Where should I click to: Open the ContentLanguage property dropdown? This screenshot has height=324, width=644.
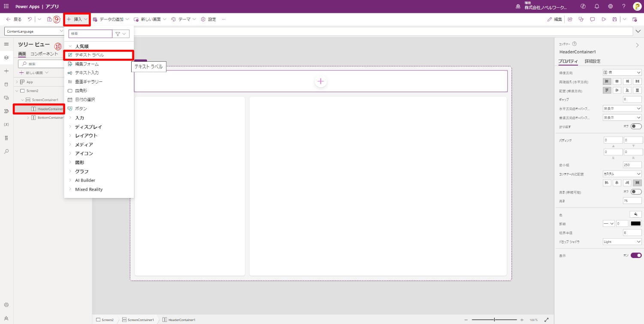(x=34, y=31)
